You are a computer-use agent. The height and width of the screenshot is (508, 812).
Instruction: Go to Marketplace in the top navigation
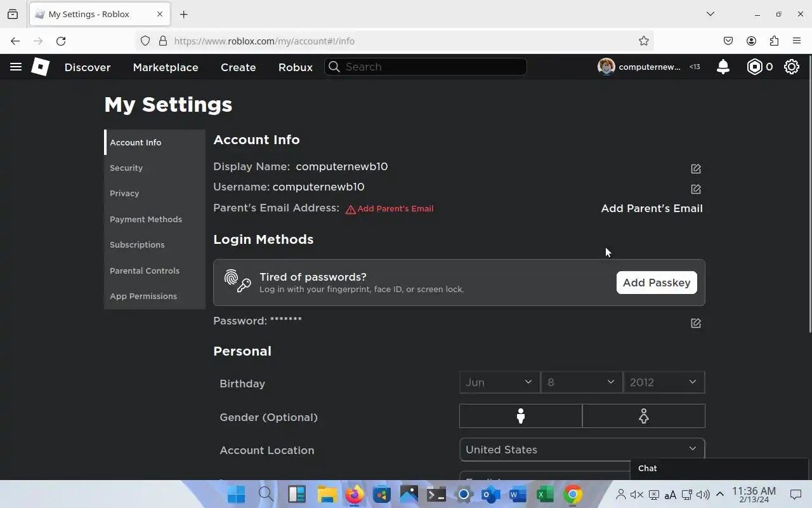(x=166, y=67)
